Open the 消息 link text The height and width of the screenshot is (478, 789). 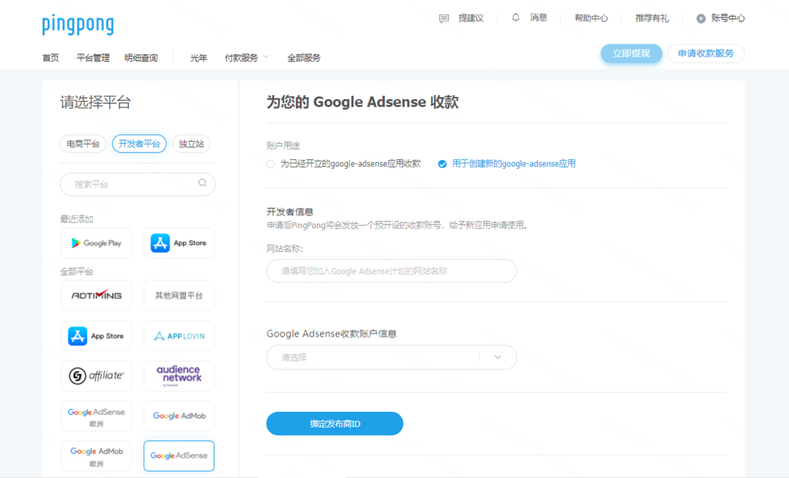538,18
